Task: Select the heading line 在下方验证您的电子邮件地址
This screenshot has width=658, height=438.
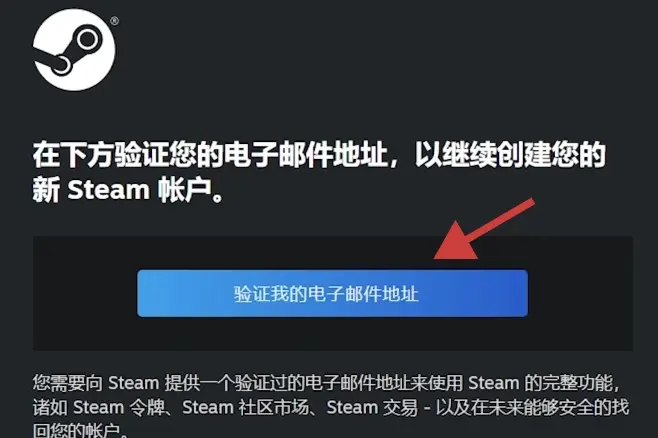Action: coord(210,155)
